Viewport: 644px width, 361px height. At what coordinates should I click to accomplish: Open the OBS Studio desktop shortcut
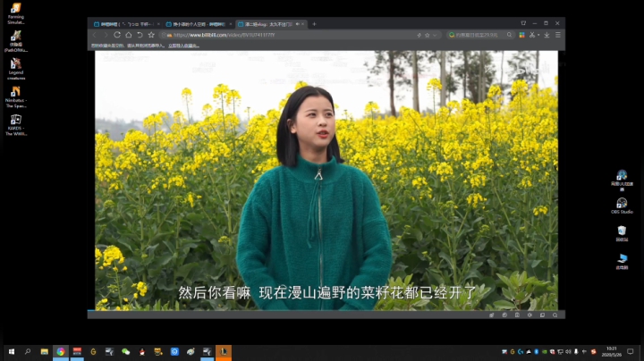pyautogui.click(x=622, y=206)
